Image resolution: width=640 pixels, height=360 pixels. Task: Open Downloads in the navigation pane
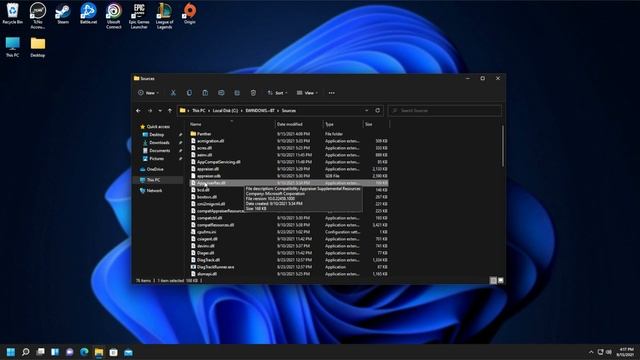[159, 142]
